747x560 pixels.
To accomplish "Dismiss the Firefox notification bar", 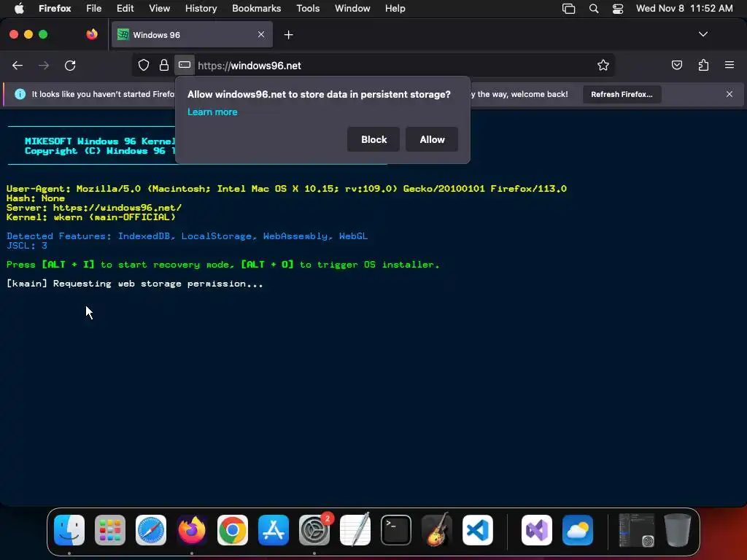I will coord(729,94).
